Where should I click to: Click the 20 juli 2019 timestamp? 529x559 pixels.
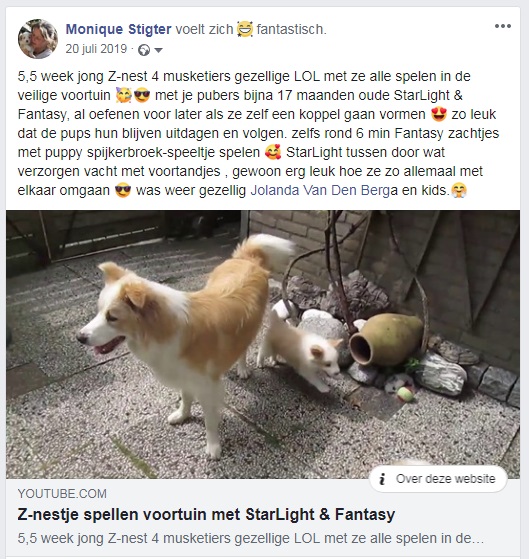(x=96, y=49)
